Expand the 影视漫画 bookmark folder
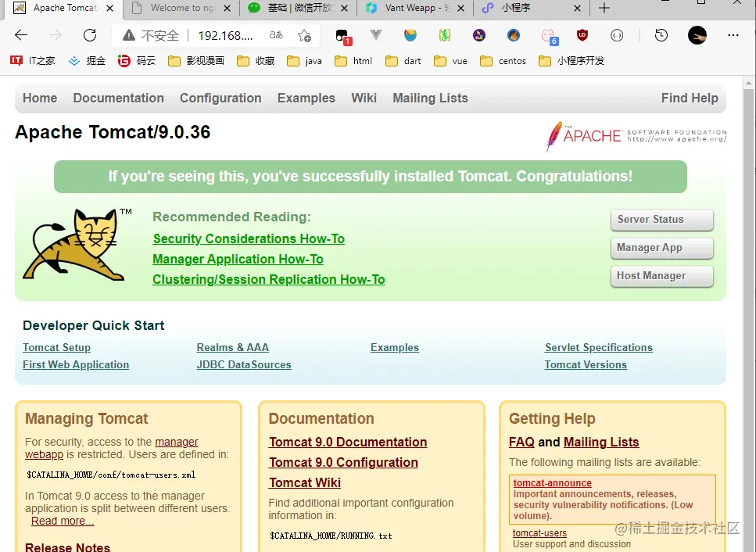 195,61
